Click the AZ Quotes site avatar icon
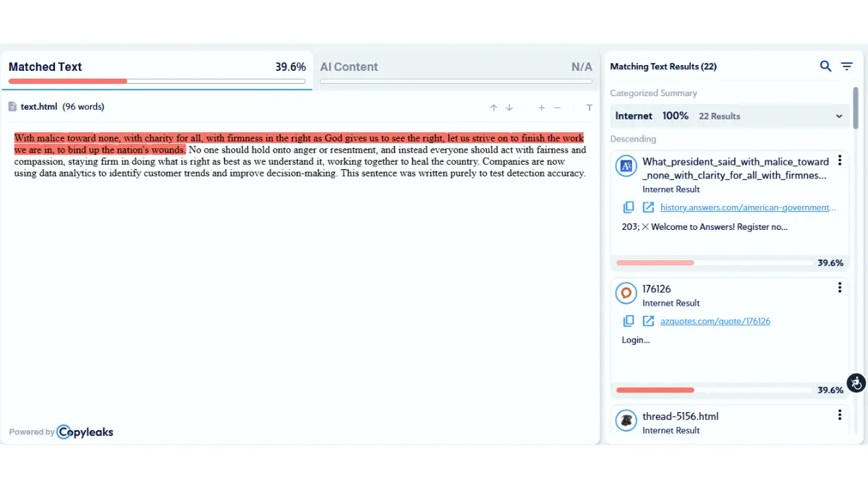868x488 pixels. click(x=626, y=294)
